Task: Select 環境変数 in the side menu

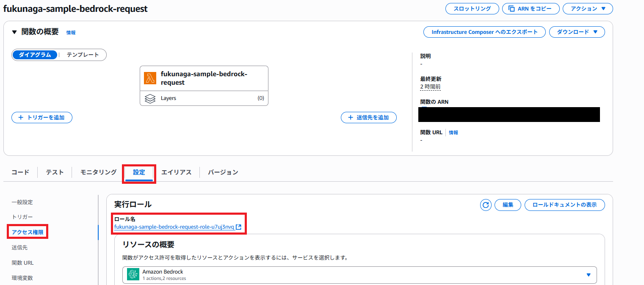Action: click(22, 278)
